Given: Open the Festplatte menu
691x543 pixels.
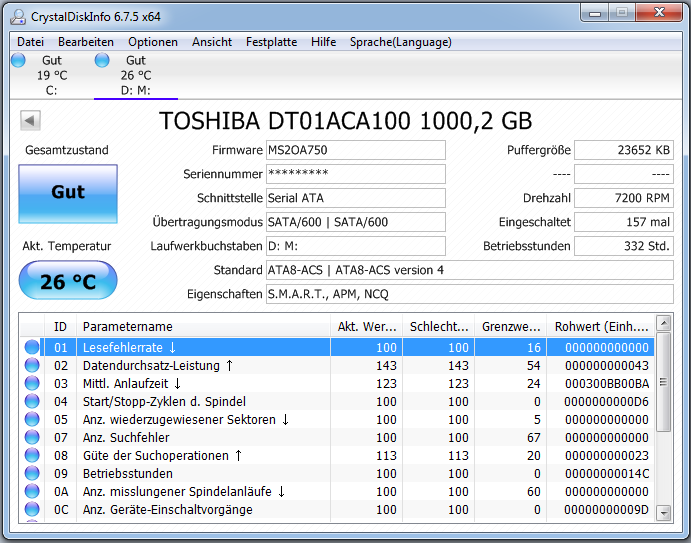Looking at the screenshot, I should click(x=271, y=42).
